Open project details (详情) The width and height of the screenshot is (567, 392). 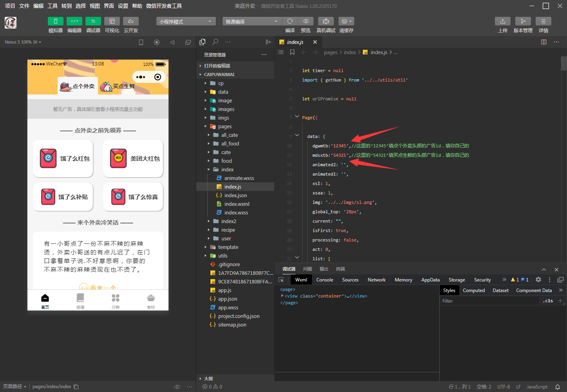[x=543, y=21]
